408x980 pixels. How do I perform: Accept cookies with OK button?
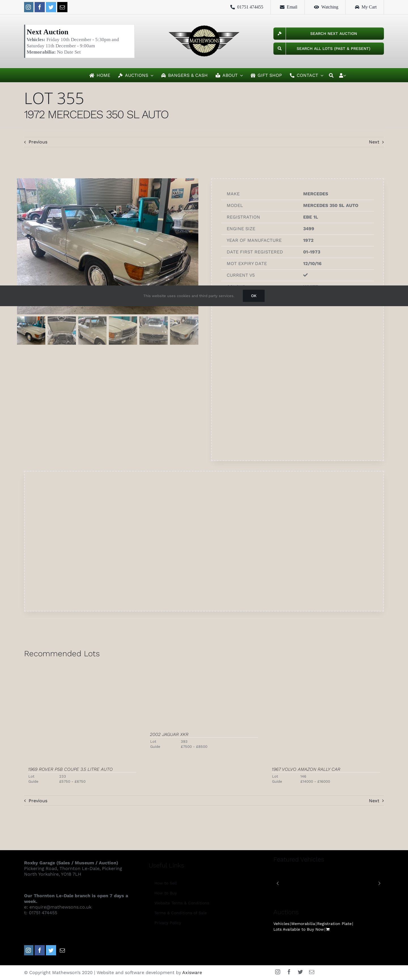[254, 296]
